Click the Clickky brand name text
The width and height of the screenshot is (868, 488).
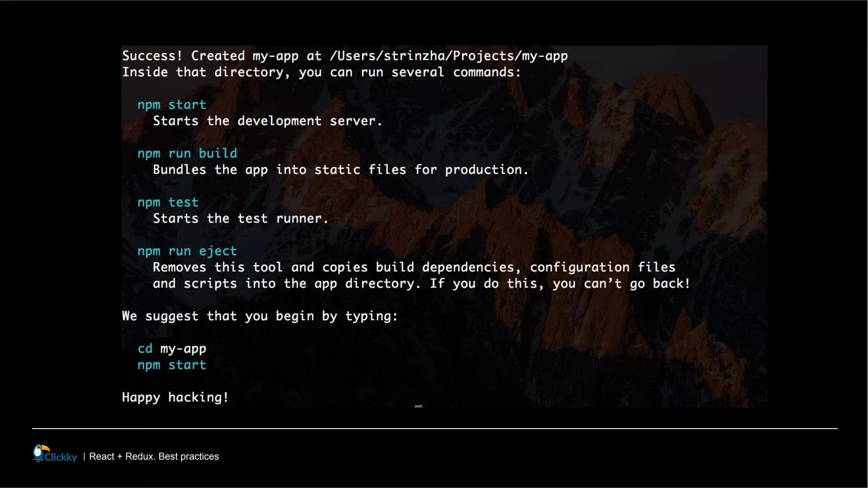[x=61, y=457]
